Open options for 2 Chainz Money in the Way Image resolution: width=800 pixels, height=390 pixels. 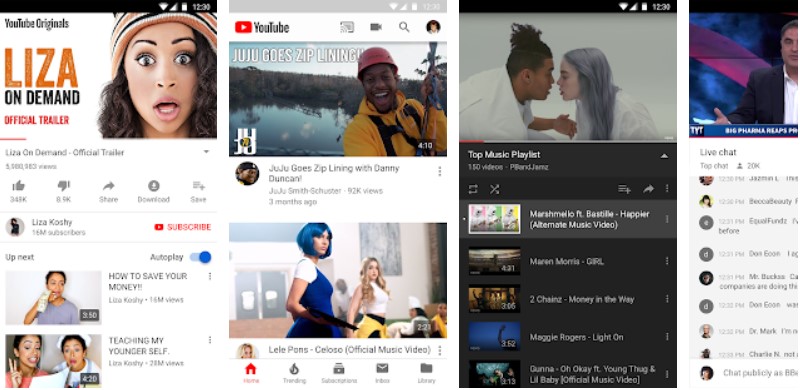[667, 299]
